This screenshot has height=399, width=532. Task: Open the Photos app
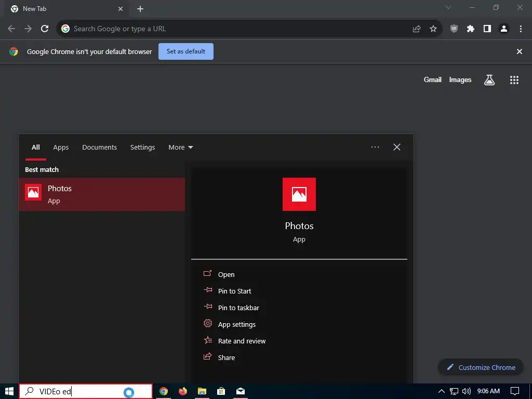coord(227,274)
